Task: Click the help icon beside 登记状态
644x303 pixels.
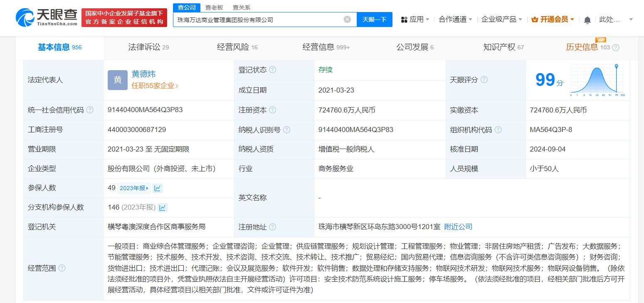Action: [273, 70]
